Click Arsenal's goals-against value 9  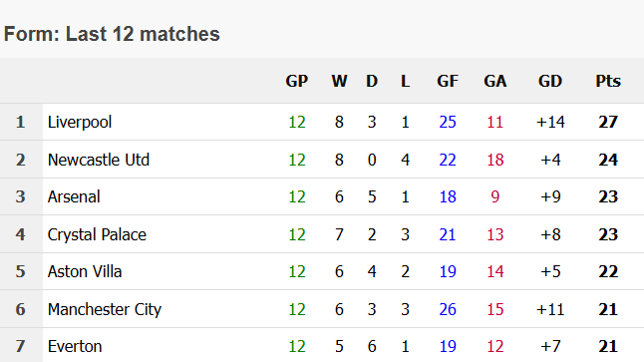coord(494,196)
